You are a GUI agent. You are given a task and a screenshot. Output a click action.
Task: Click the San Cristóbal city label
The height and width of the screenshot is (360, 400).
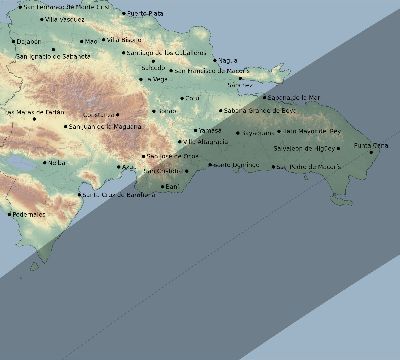click(x=163, y=171)
